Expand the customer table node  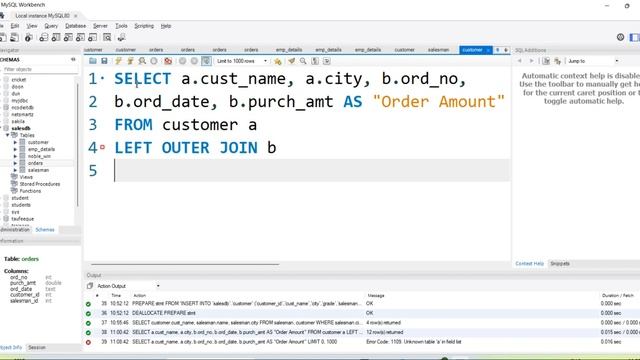(x=16, y=142)
